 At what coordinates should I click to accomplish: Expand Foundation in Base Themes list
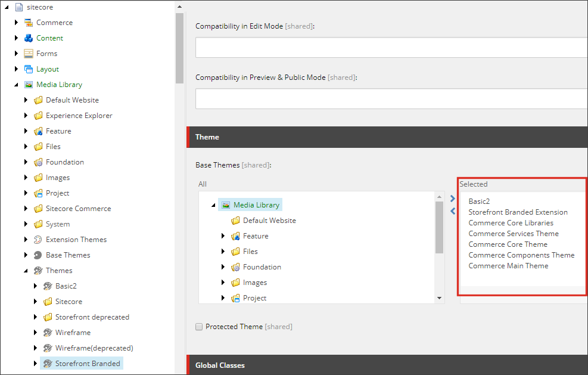click(223, 267)
